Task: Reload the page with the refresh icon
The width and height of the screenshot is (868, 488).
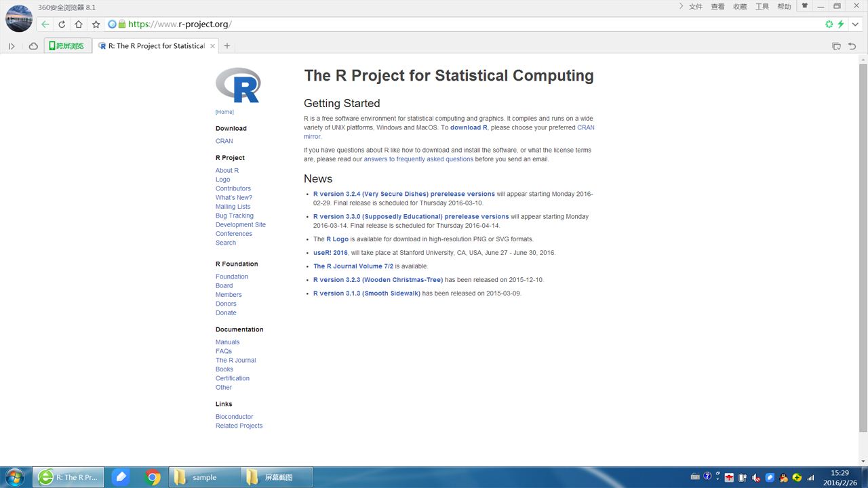Action: point(62,24)
